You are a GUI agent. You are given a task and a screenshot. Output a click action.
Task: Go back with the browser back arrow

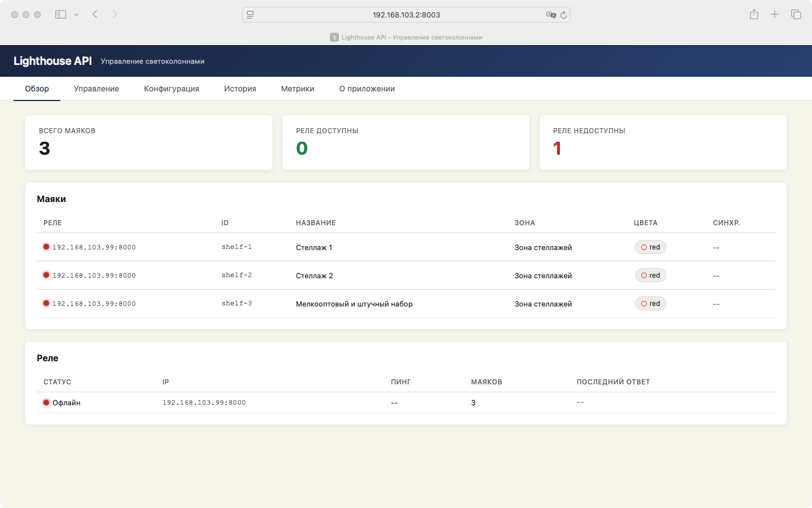coord(95,15)
